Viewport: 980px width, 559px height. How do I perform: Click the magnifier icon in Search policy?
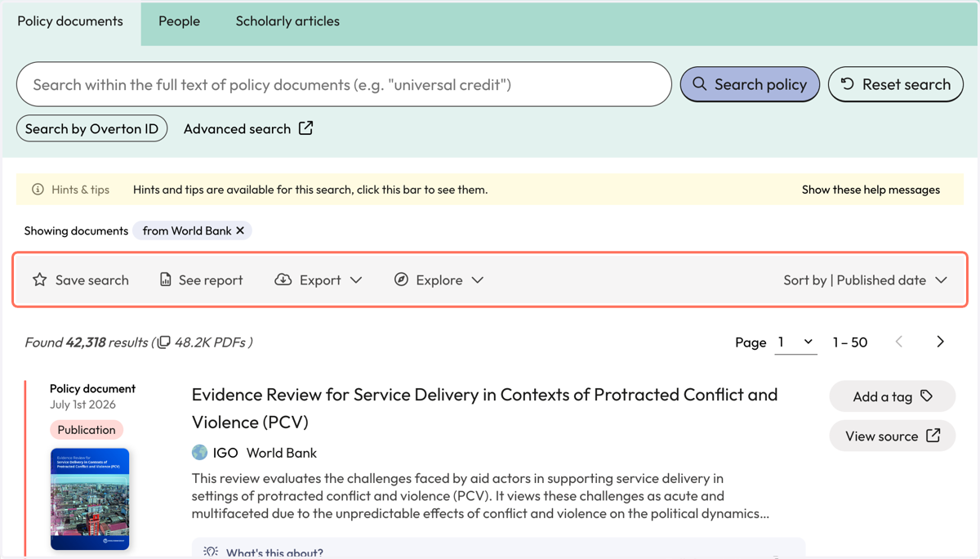700,84
